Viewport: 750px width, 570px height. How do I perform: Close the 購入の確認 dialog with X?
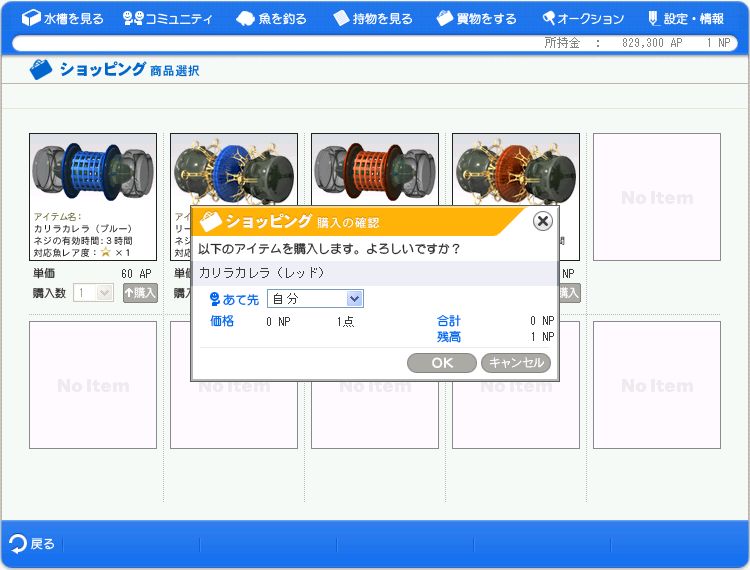point(542,221)
